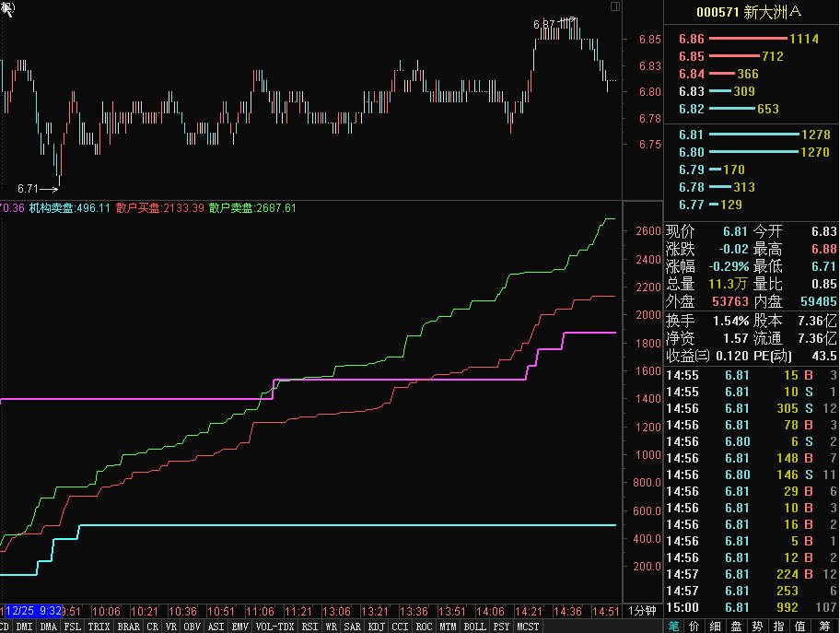Click the sell order 6.83 volume 309
The image size is (840, 633).
click(x=717, y=91)
